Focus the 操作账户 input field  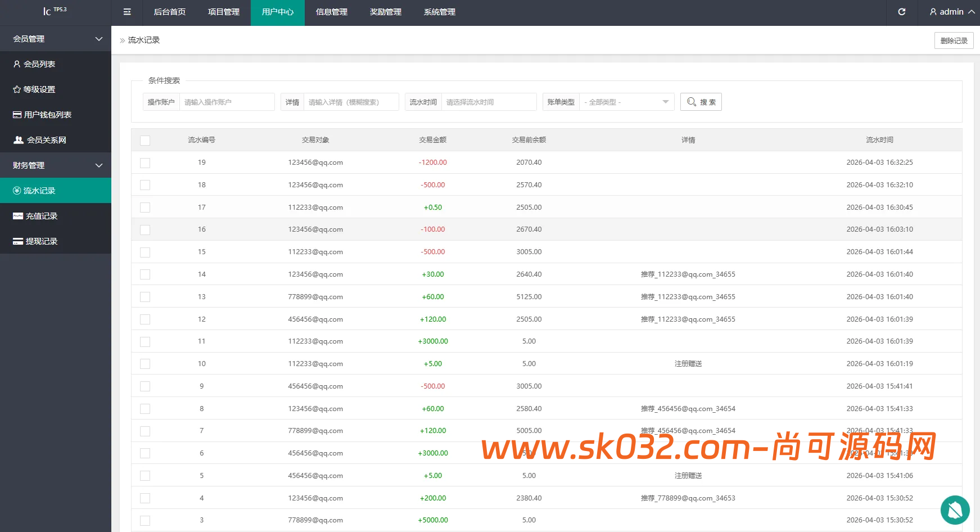227,102
